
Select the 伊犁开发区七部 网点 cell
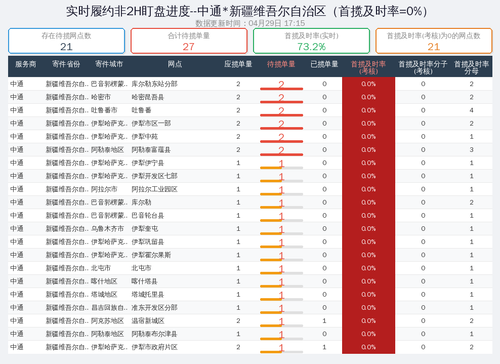pyautogui.click(x=154, y=176)
